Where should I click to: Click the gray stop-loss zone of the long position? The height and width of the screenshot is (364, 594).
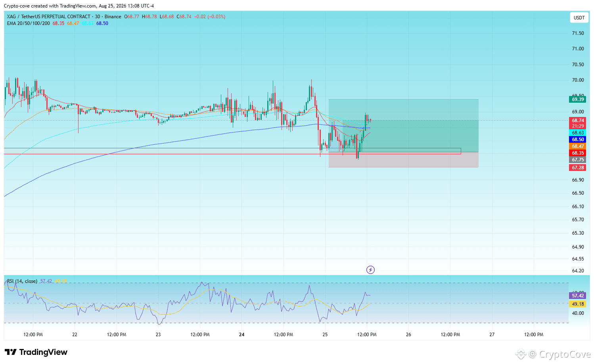(404, 161)
